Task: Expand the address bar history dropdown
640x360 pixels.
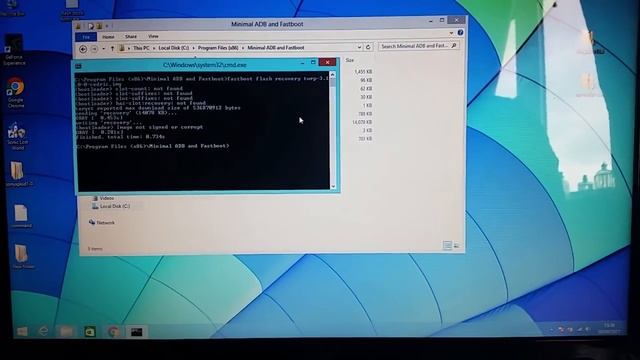Action: click(x=359, y=47)
